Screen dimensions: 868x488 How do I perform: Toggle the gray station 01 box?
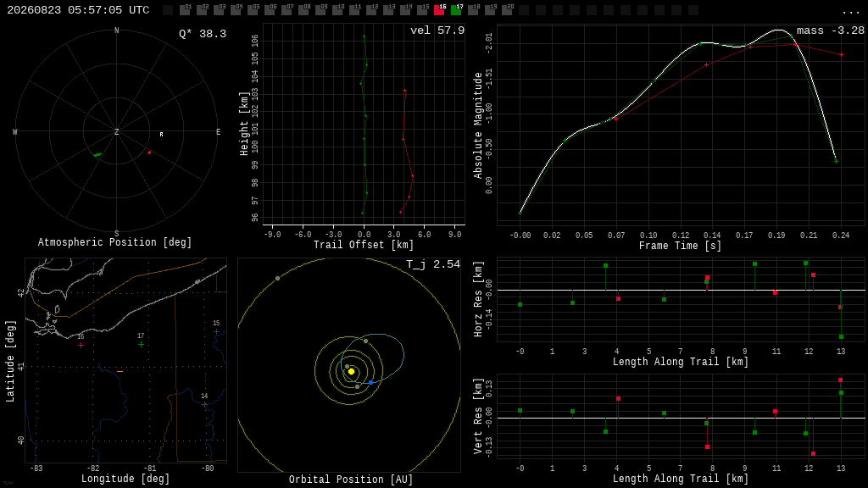[185, 10]
